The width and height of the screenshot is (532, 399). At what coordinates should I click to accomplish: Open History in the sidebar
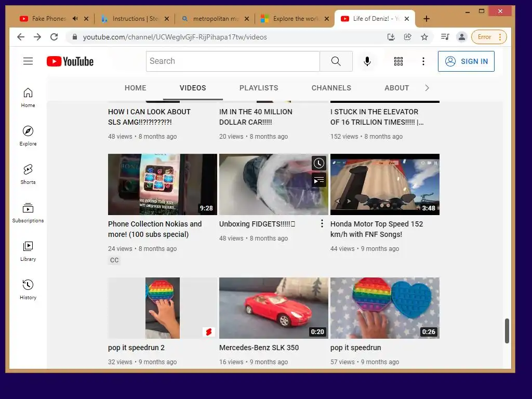28,289
